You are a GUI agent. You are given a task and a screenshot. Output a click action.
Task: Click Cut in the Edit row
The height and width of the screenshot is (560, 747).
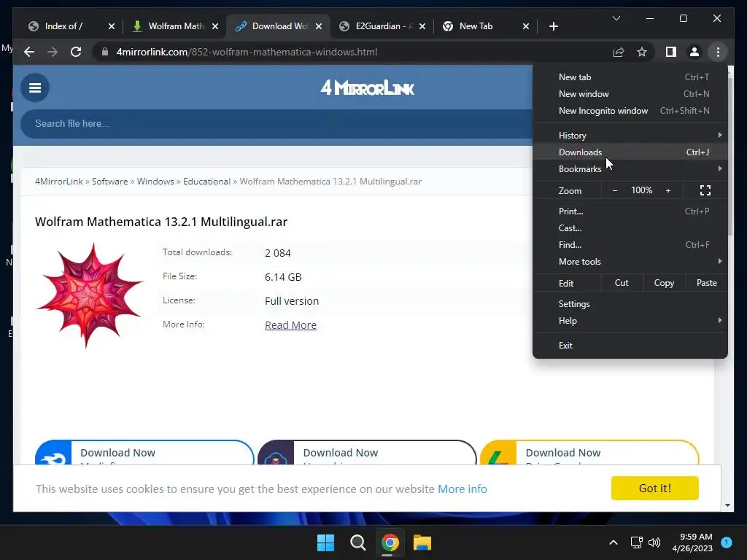pyautogui.click(x=622, y=283)
